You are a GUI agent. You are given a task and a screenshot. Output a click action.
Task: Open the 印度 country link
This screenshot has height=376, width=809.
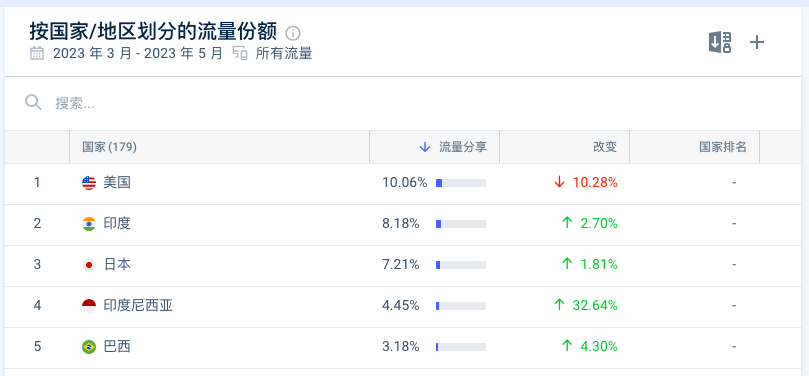pos(117,223)
